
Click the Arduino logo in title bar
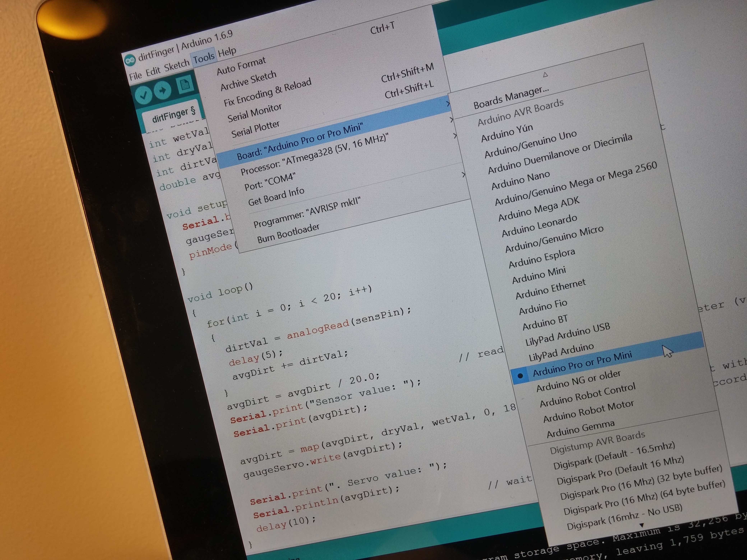click(x=130, y=60)
